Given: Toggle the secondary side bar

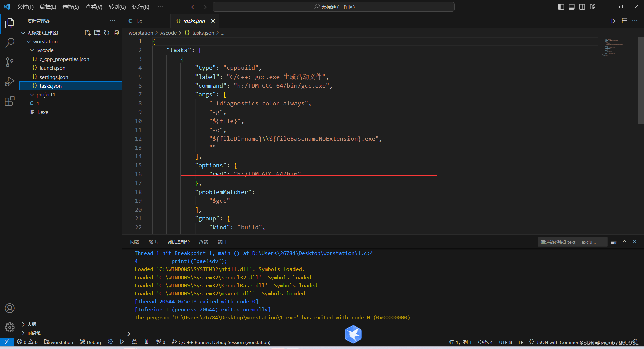Looking at the screenshot, I should tap(582, 7).
